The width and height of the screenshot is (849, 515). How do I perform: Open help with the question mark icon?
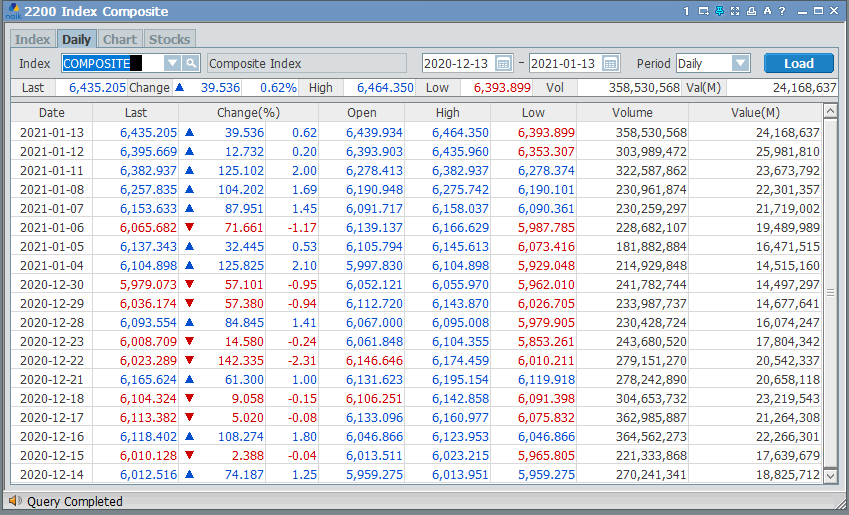tap(782, 11)
